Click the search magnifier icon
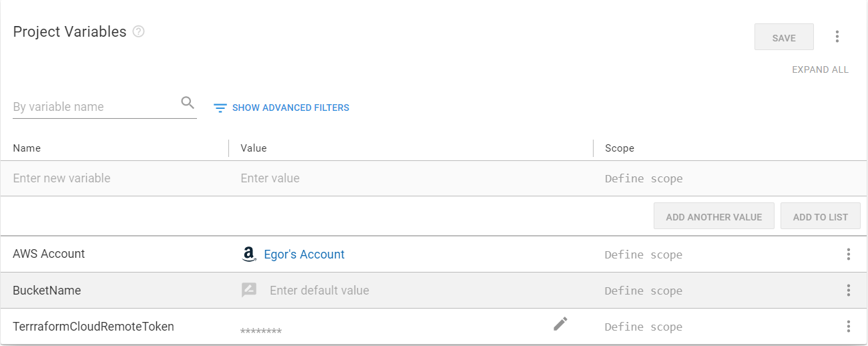This screenshot has height=346, width=868. click(x=188, y=103)
